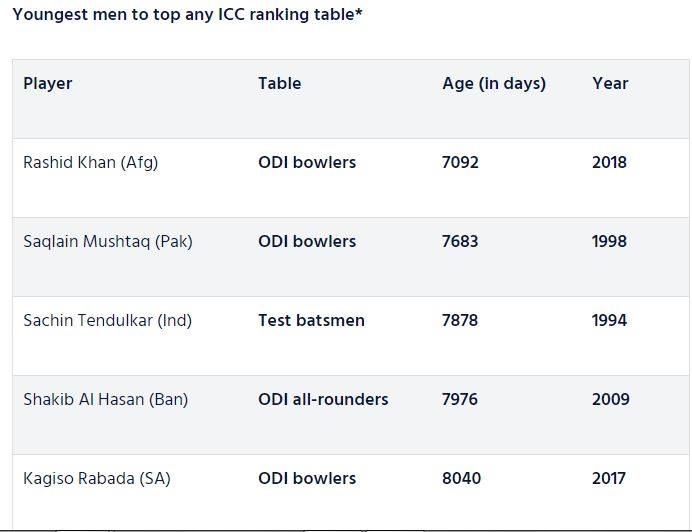Click the age value 7683
This screenshot has height=532, width=692.
460,241
